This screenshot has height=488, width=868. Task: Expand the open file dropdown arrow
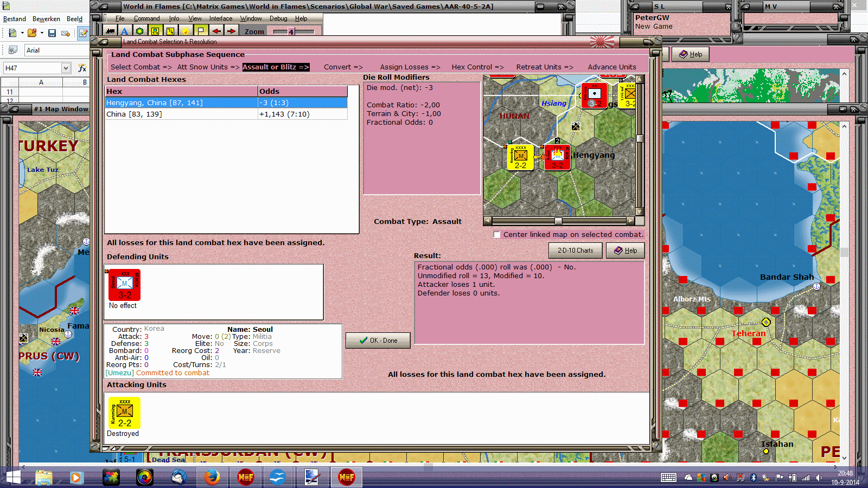pyautogui.click(x=42, y=33)
